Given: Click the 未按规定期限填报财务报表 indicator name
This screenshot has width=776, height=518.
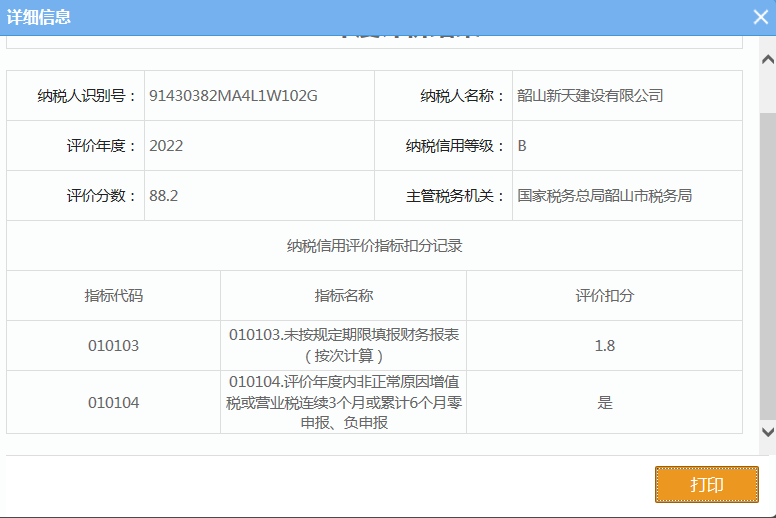Looking at the screenshot, I should click(344, 336).
